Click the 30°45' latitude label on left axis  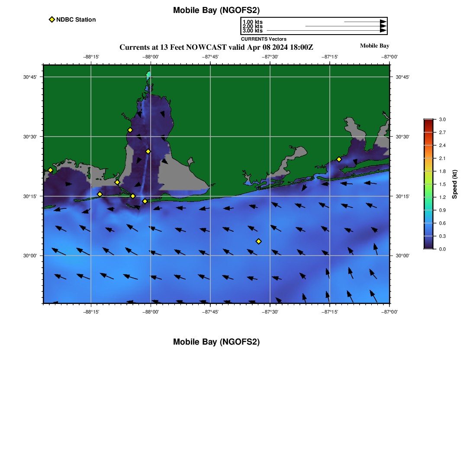[30, 77]
